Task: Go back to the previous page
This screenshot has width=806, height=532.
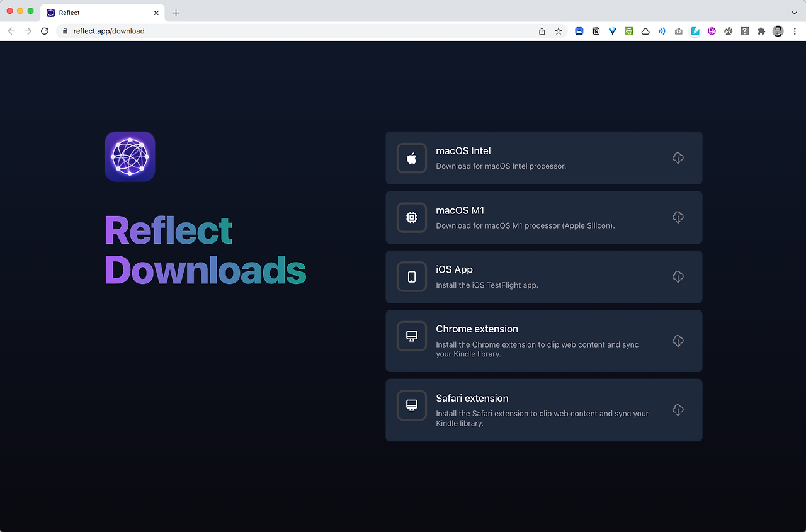Action: (11, 31)
